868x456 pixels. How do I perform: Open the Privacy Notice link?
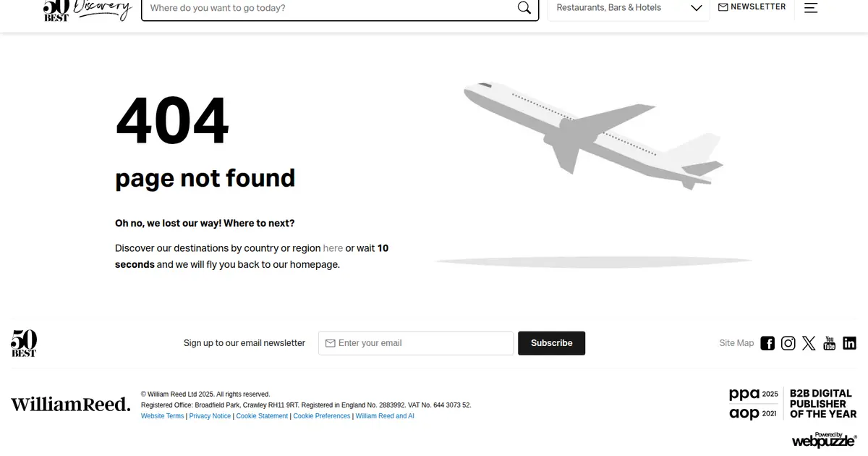point(210,416)
